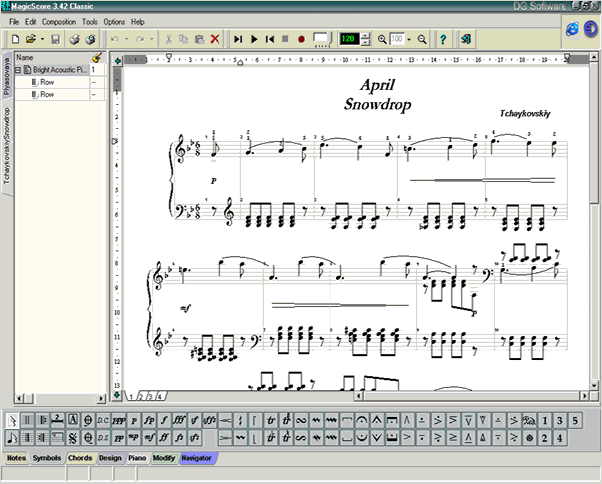Go to page 2 tab of the score
This screenshot has height=484, width=602.
pos(141,396)
